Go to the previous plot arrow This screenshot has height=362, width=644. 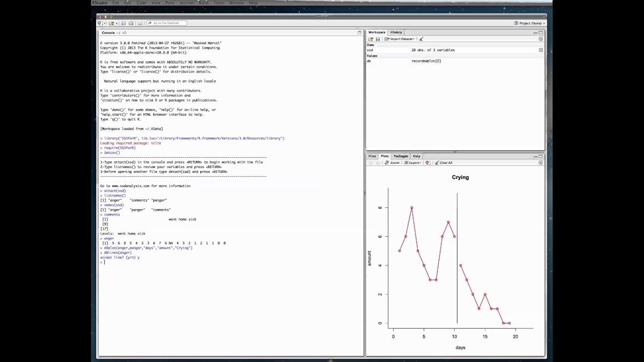(371, 163)
